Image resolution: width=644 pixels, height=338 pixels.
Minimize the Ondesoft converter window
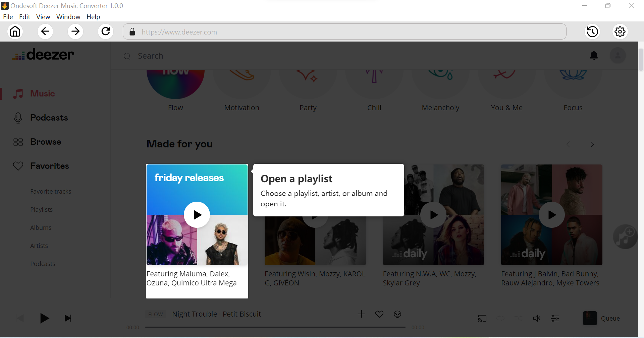[x=585, y=6]
